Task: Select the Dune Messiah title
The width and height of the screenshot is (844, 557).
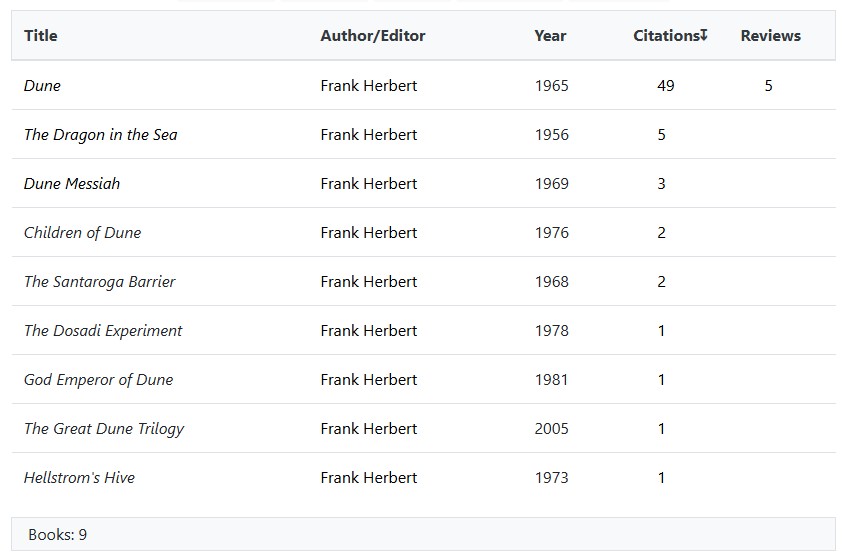Action: [x=72, y=184]
